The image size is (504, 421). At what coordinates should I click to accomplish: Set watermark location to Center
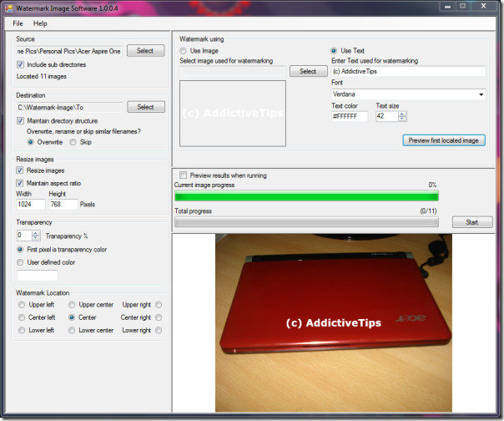coord(72,317)
